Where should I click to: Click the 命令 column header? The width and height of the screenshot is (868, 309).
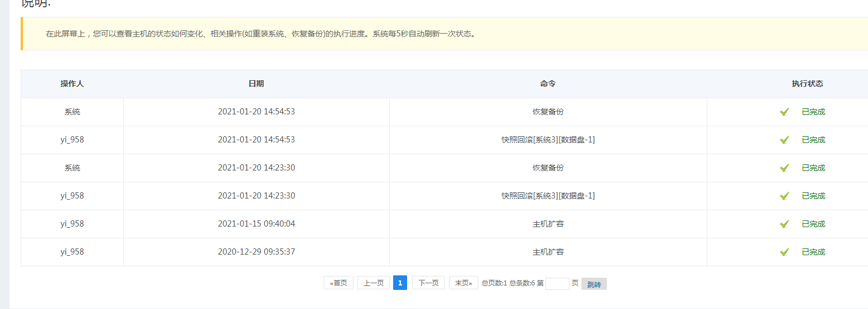548,84
